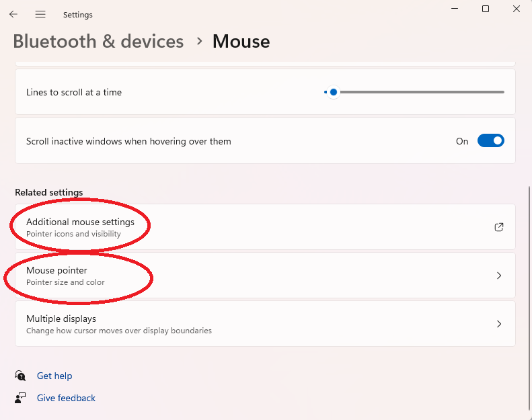The width and height of the screenshot is (532, 420).
Task: Maximize the Settings window
Action: pos(486,9)
